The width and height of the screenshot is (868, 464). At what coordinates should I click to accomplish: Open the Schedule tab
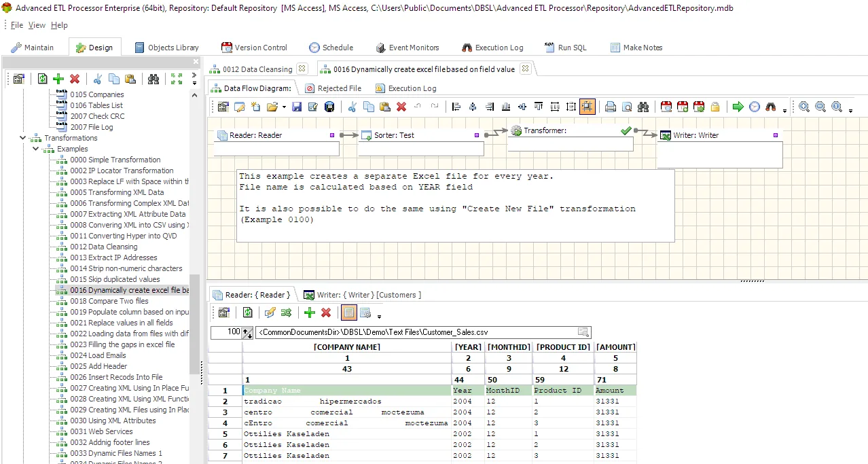[x=331, y=48]
